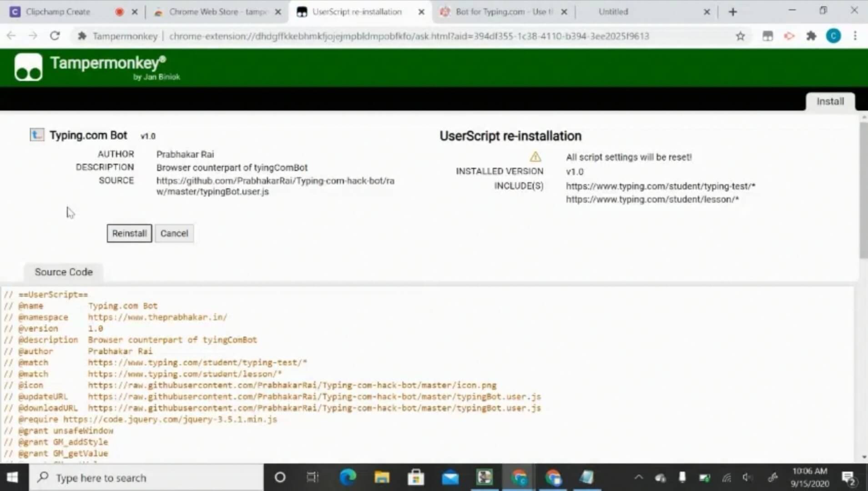The height and width of the screenshot is (491, 868).
Task: Open File Explorer from taskbar
Action: [x=382, y=477]
